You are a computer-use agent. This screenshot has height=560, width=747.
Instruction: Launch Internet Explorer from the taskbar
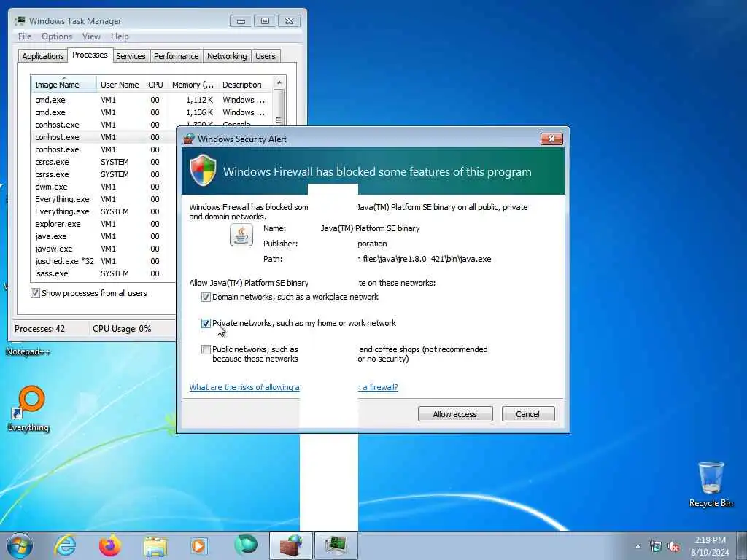pyautogui.click(x=65, y=545)
